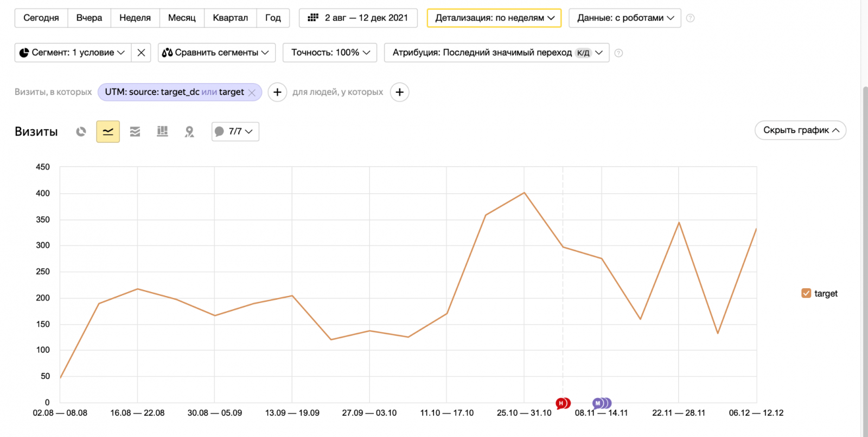This screenshot has height=437, width=868.
Task: Add a visit condition with plus button
Action: 277,92
